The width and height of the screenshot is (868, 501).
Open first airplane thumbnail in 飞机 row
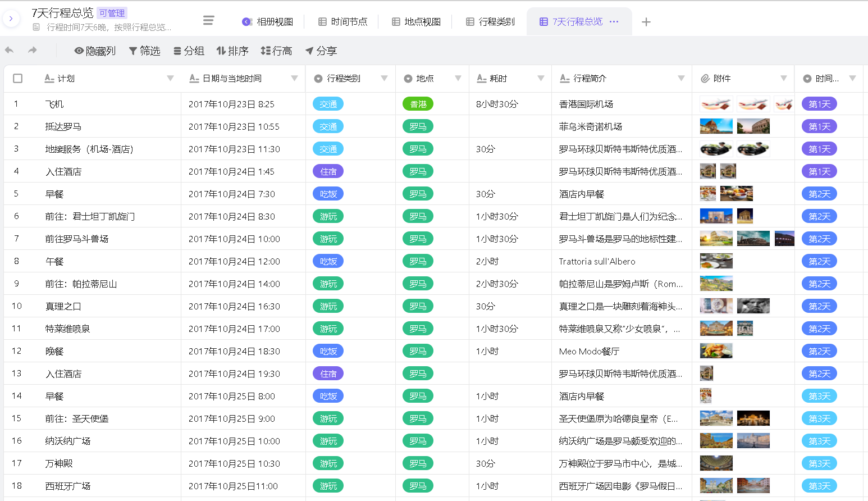716,104
